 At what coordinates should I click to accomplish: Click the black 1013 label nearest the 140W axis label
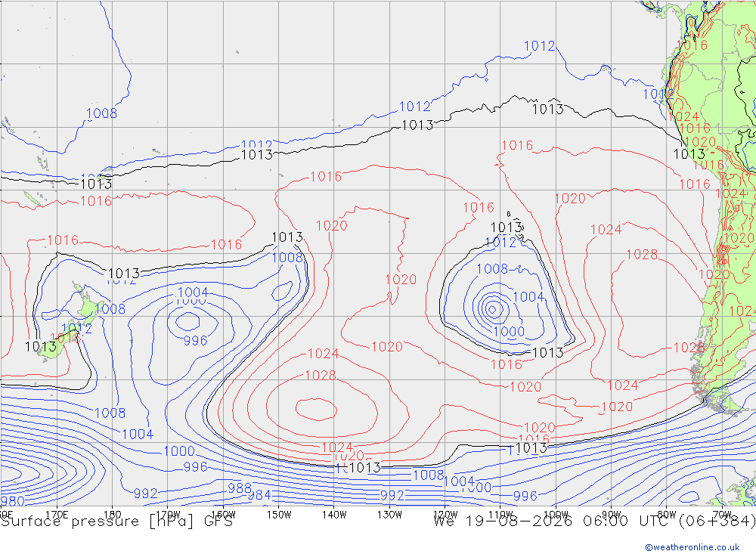(x=365, y=467)
